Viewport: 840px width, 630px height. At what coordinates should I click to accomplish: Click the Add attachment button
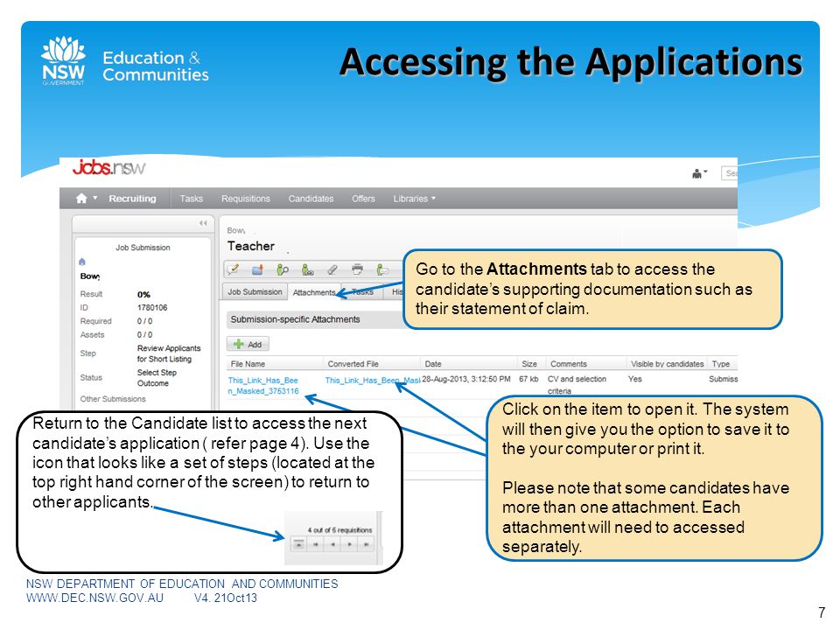coord(248,345)
